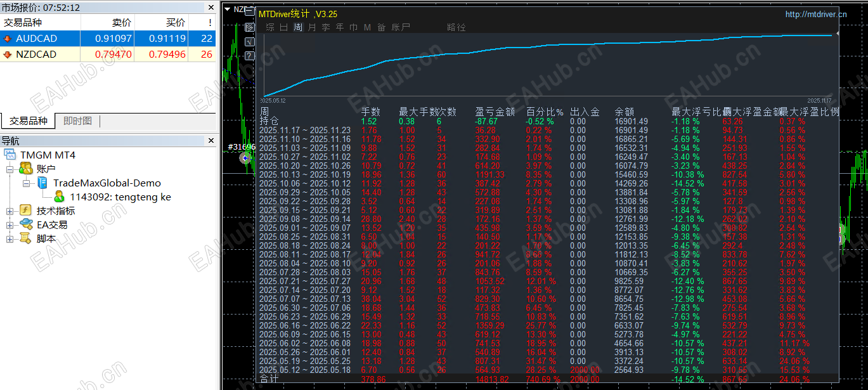Click the AUDCAD symbol arrow icon
Viewport: 868px width, 390px height.
(x=8, y=39)
